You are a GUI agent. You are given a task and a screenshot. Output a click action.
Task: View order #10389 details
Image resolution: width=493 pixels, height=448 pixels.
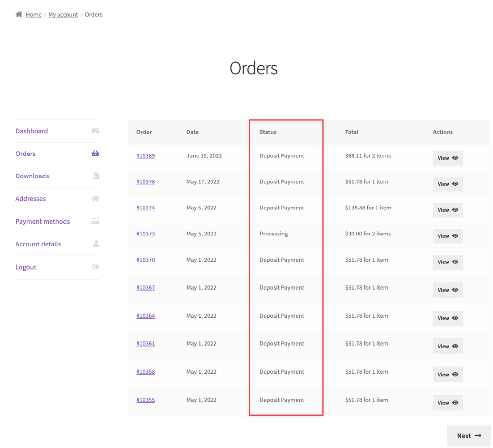click(x=447, y=158)
